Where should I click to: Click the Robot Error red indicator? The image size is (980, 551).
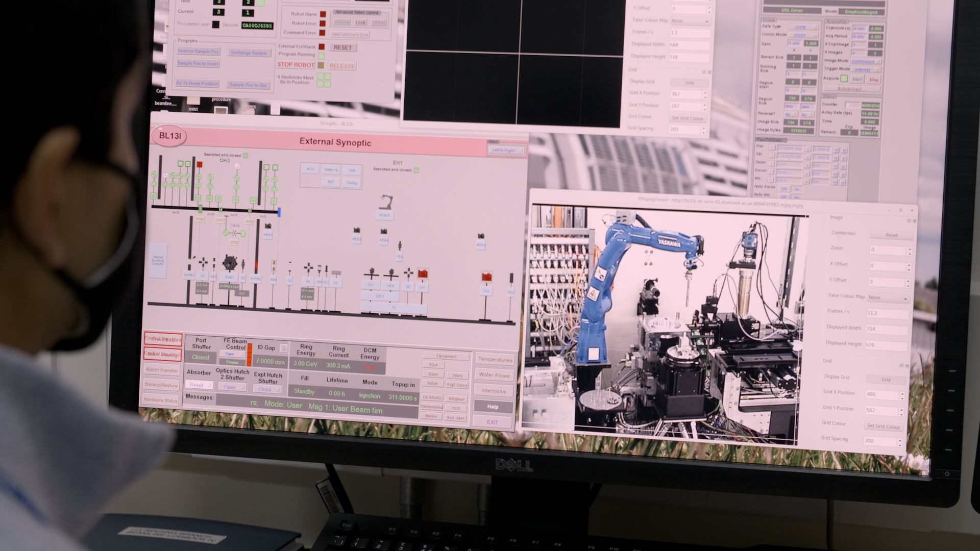(323, 23)
